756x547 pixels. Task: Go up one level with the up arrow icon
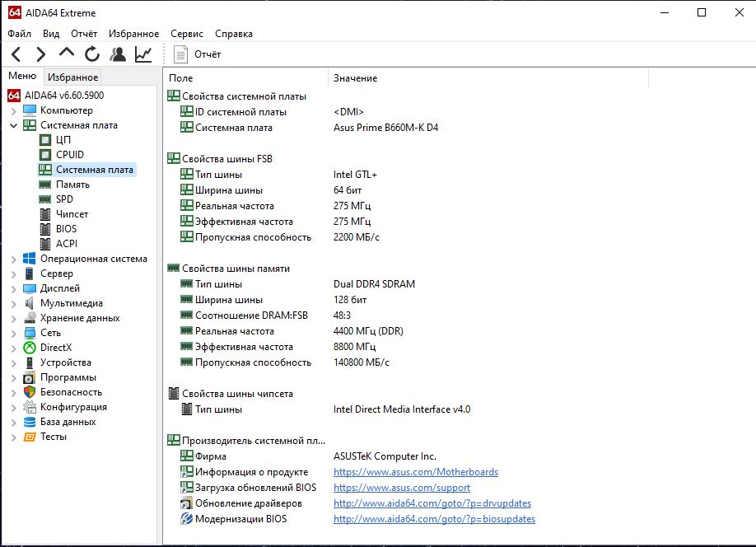coord(67,53)
